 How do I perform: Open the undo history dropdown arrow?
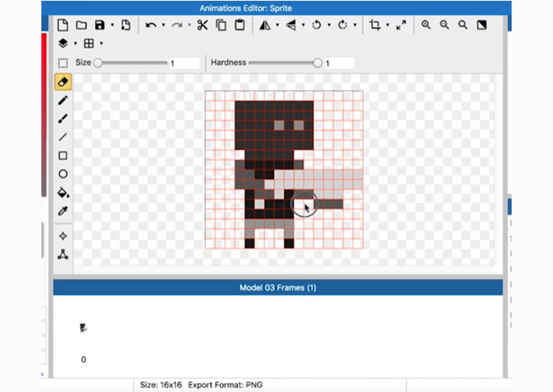click(x=163, y=25)
